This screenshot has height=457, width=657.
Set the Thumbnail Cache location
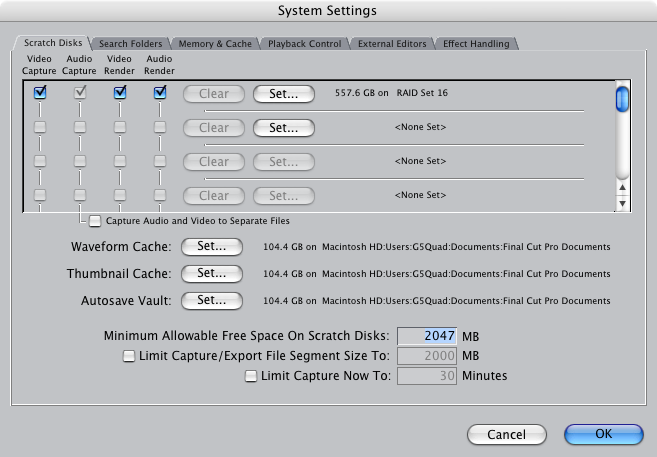[x=211, y=273]
